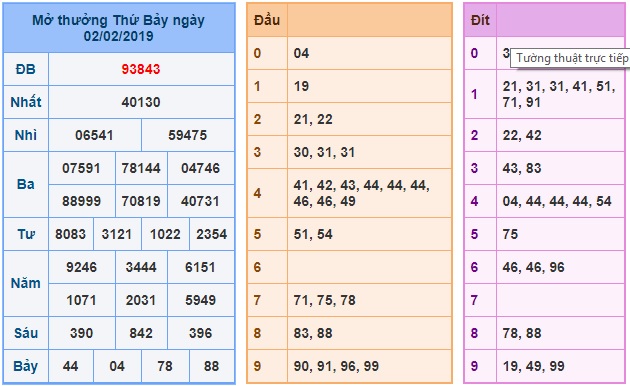Select the '90, 91, 96, 99' values
630x386 pixels.
(x=336, y=366)
